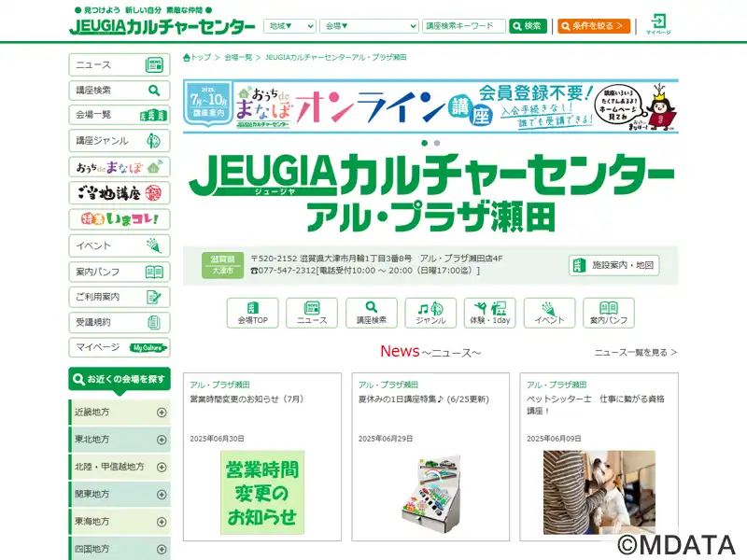The image size is (747, 560).
Task: Click the 〒520-2152 address line
Action: pos(377,259)
